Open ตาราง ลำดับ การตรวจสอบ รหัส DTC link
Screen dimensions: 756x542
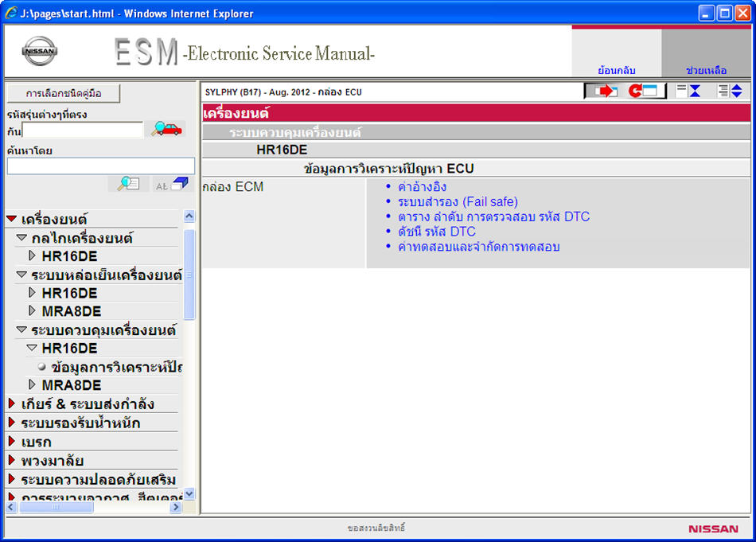(493, 216)
